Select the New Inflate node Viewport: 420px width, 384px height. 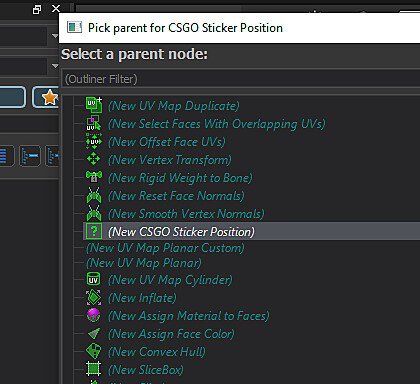pyautogui.click(x=142, y=297)
